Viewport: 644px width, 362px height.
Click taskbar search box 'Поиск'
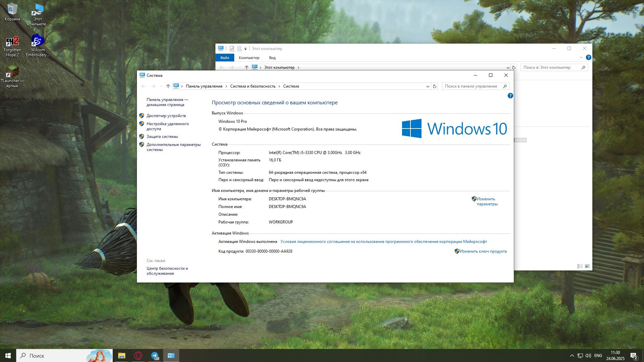pos(65,356)
